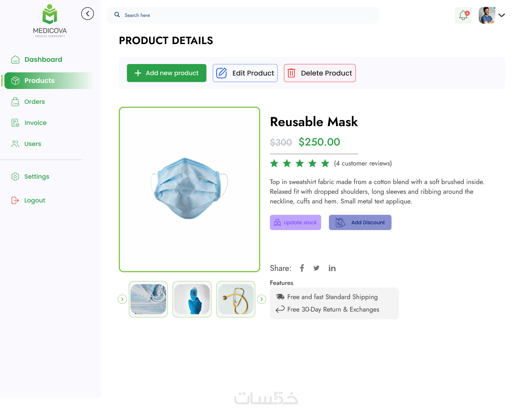
Task: Share product on LinkedIn
Action: [x=332, y=268]
